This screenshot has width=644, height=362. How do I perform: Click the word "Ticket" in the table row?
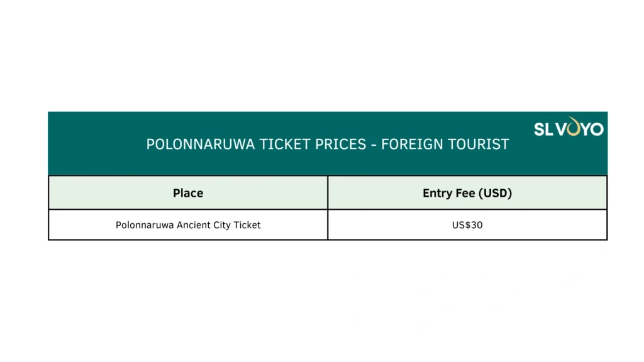247,225
